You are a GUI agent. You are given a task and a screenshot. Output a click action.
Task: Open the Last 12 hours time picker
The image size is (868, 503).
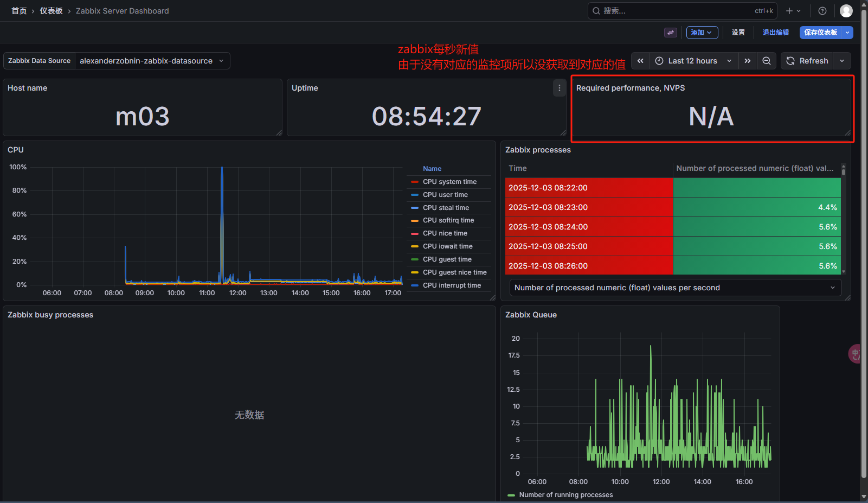coord(694,61)
